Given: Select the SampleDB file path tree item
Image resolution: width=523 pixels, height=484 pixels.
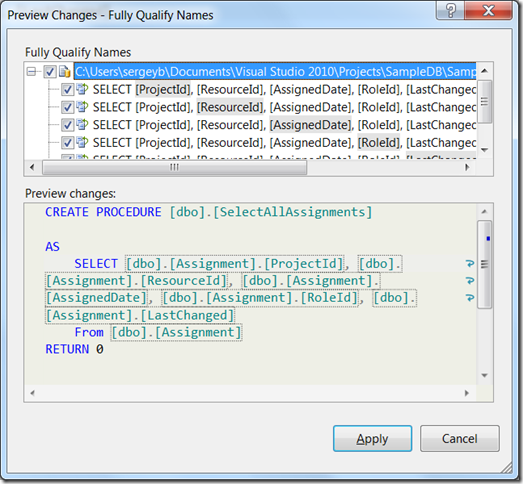Looking at the screenshot, I should (275, 71).
